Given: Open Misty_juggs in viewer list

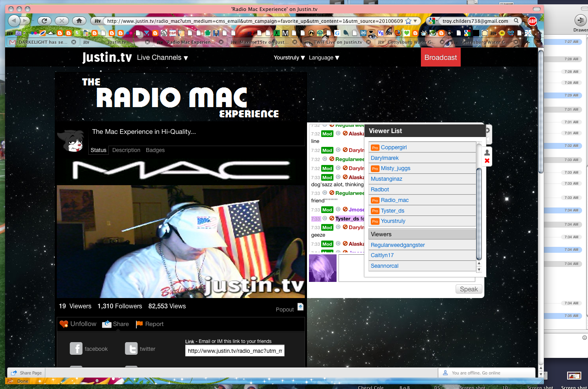Looking at the screenshot, I should point(395,168).
